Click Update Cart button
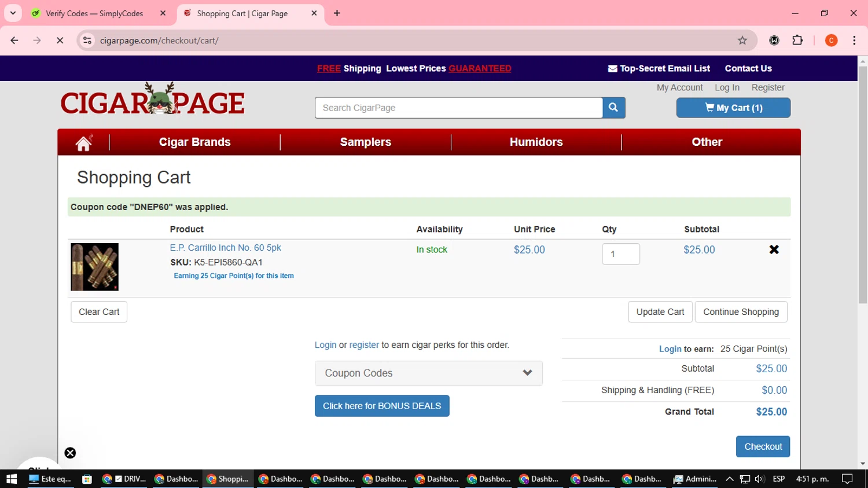This screenshot has height=488, width=868. [660, 312]
